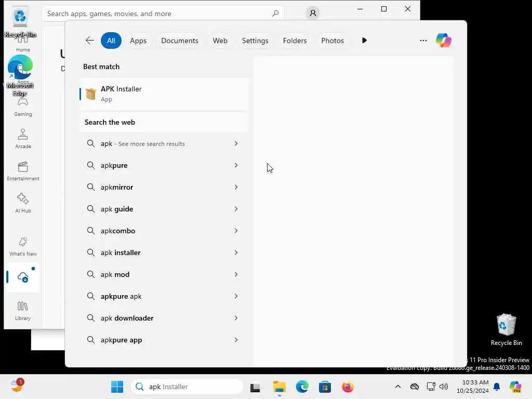The width and height of the screenshot is (532, 399).
Task: Open Gaming in Store sidebar
Action: tap(23, 107)
